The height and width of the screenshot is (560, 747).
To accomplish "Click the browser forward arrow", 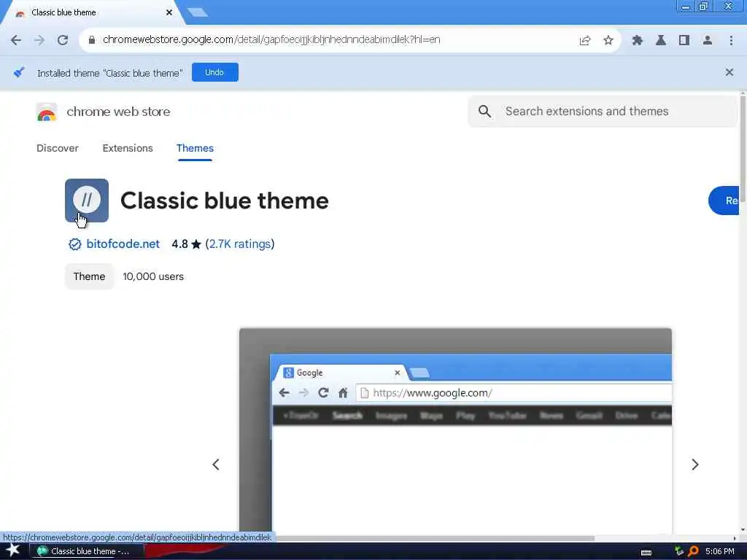I will (x=39, y=40).
